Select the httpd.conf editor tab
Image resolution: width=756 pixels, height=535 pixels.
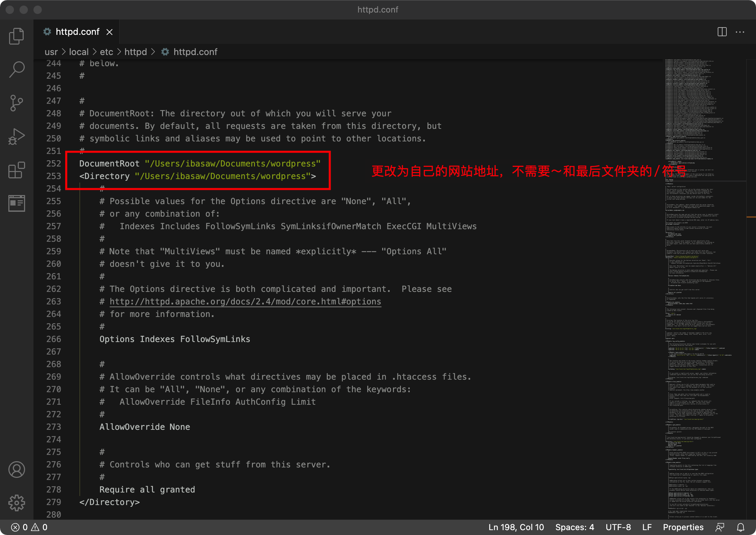pos(77,32)
